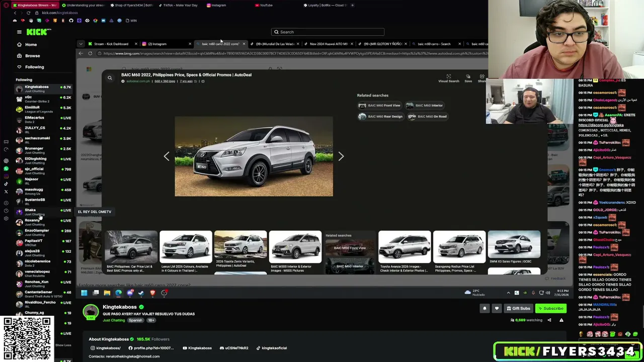
Task: Open the GitHub bookmark in the bookmarks bar
Action: point(71,21)
